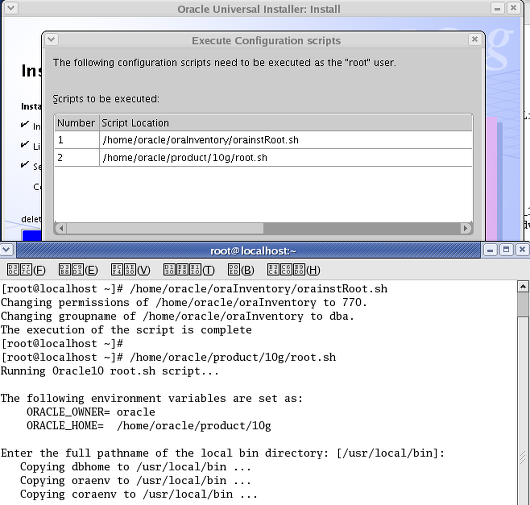Viewport: 530px width, 505px height.
Task: Open the terminal (B) menu
Action: pyautogui.click(x=241, y=270)
